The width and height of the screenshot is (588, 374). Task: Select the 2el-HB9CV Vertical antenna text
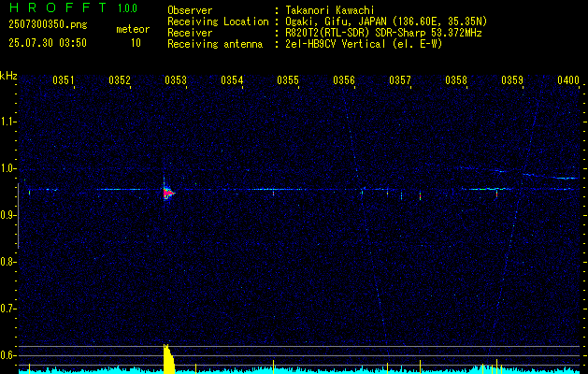364,44
